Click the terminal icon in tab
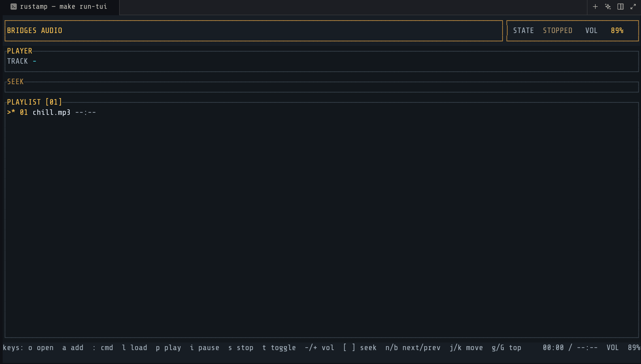 [14, 7]
